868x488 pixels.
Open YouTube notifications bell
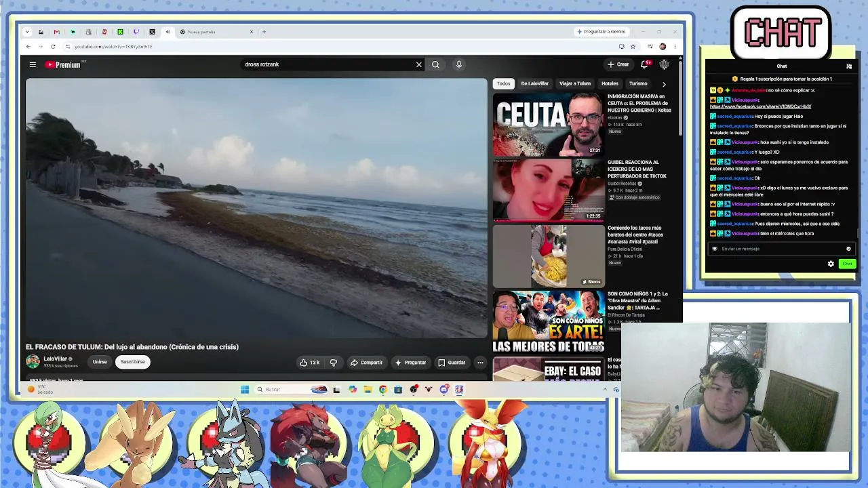[x=644, y=64]
